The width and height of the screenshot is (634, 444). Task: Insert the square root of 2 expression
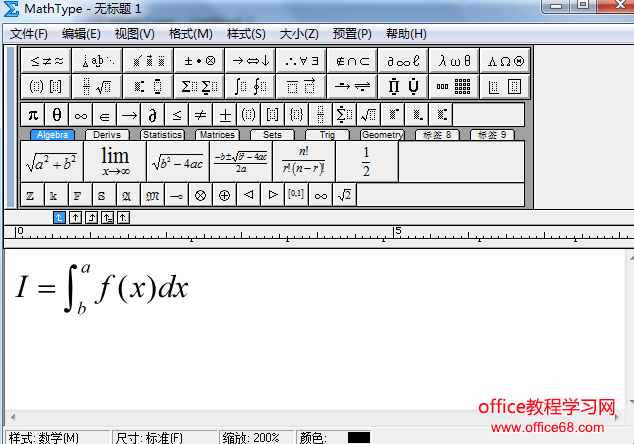[x=344, y=196]
